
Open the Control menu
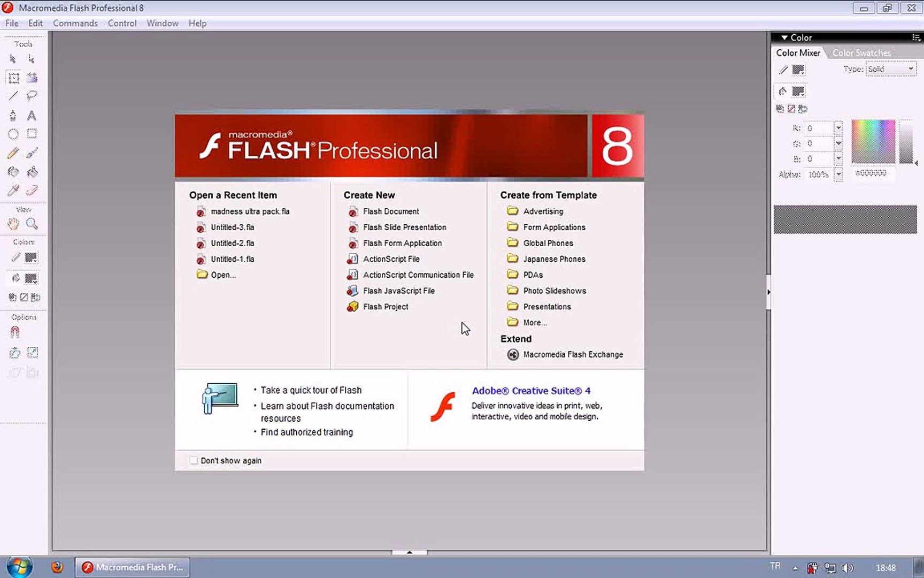pos(122,23)
